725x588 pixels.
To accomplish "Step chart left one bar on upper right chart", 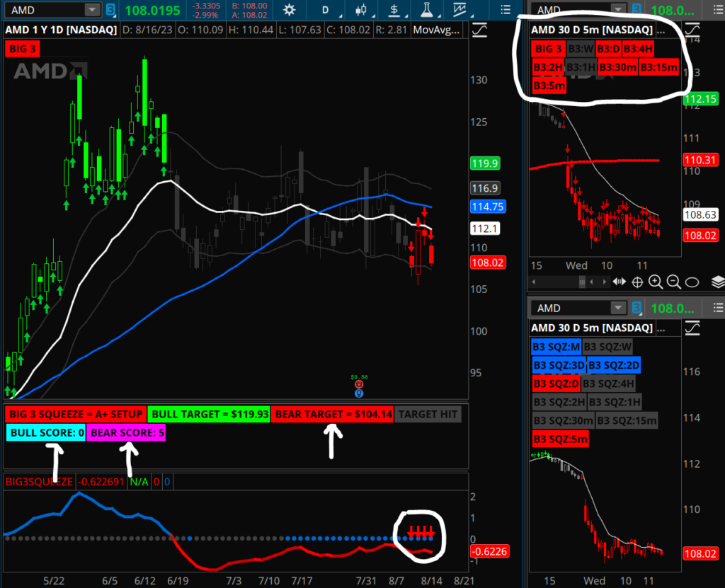I will pos(591,282).
